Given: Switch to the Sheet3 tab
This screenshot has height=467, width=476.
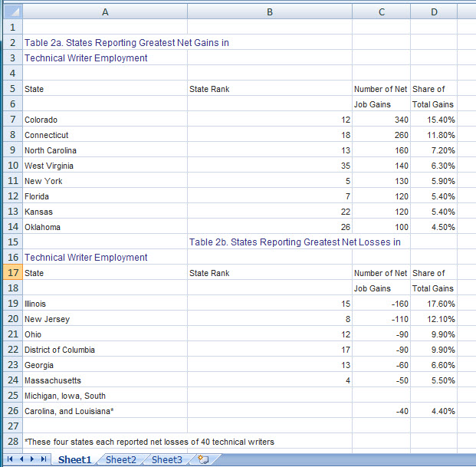Looking at the screenshot, I should pos(166,459).
